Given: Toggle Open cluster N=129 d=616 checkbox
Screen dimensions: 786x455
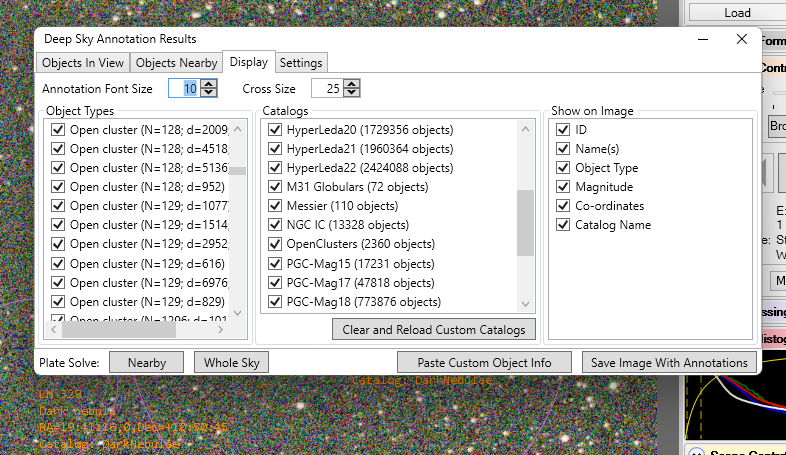Looking at the screenshot, I should [x=58, y=264].
